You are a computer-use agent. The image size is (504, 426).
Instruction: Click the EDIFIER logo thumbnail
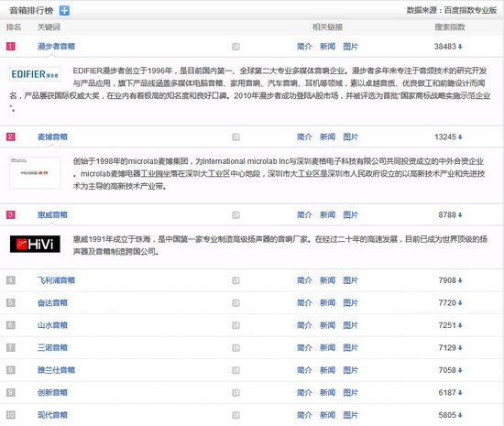click(35, 74)
